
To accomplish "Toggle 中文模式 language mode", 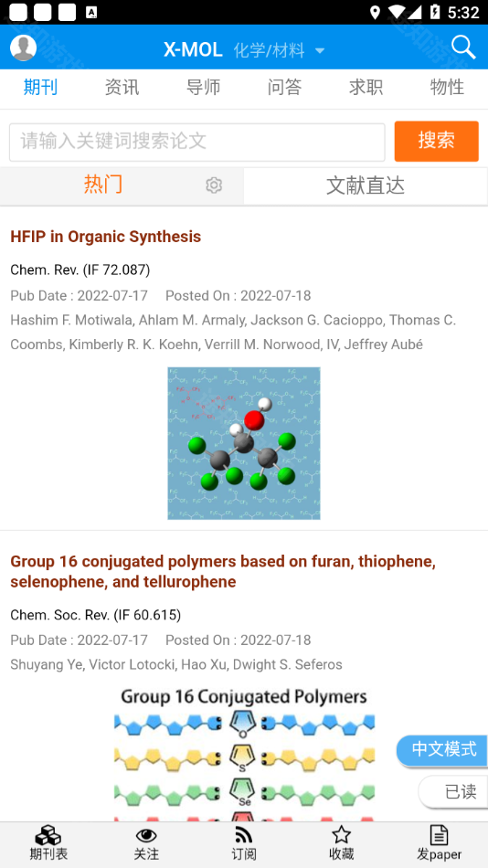I will (442, 749).
